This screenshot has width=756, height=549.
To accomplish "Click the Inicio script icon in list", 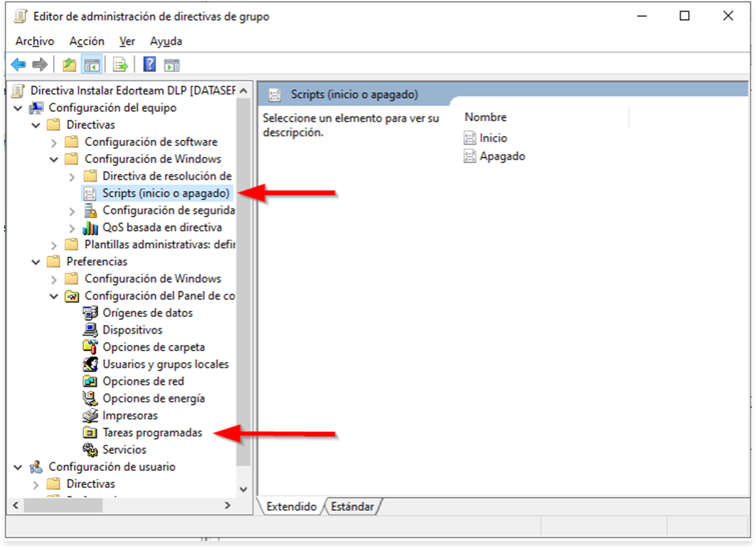I will (x=469, y=138).
